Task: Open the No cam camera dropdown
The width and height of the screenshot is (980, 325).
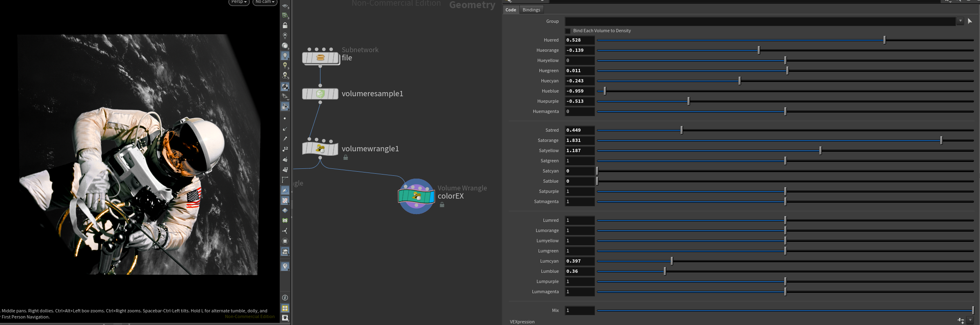Action: pyautogui.click(x=265, y=2)
